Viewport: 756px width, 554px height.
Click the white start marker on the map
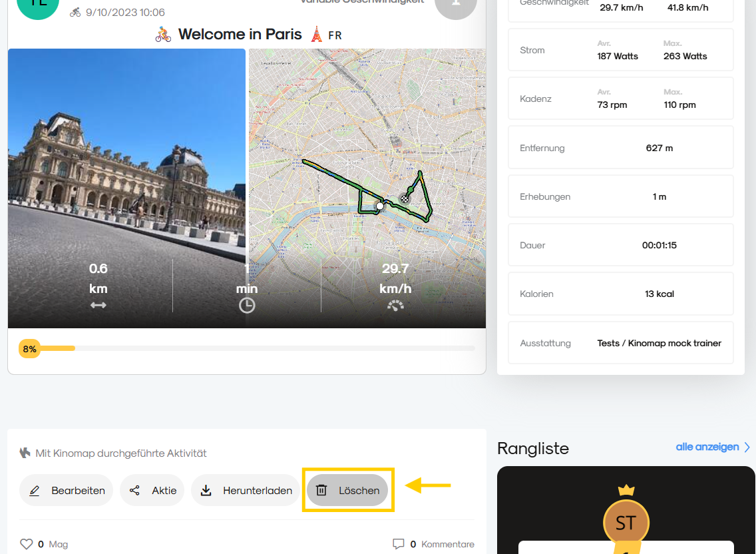[x=380, y=206]
